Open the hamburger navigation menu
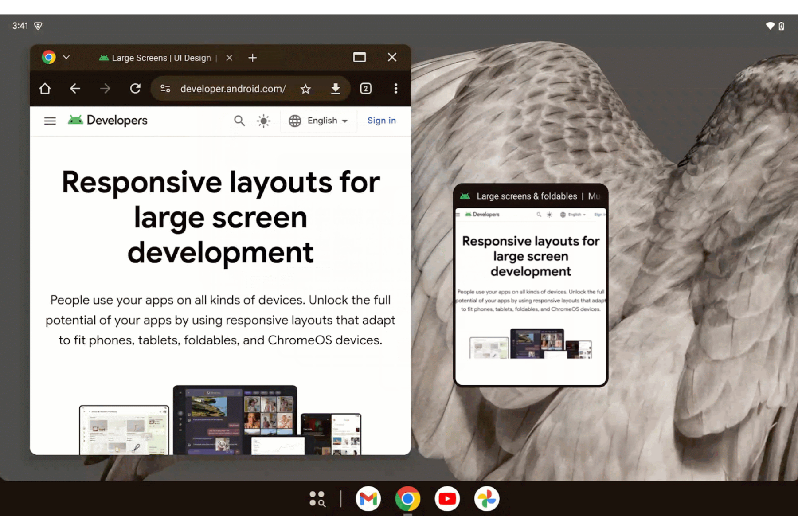This screenshot has width=798, height=532. pos(50,121)
